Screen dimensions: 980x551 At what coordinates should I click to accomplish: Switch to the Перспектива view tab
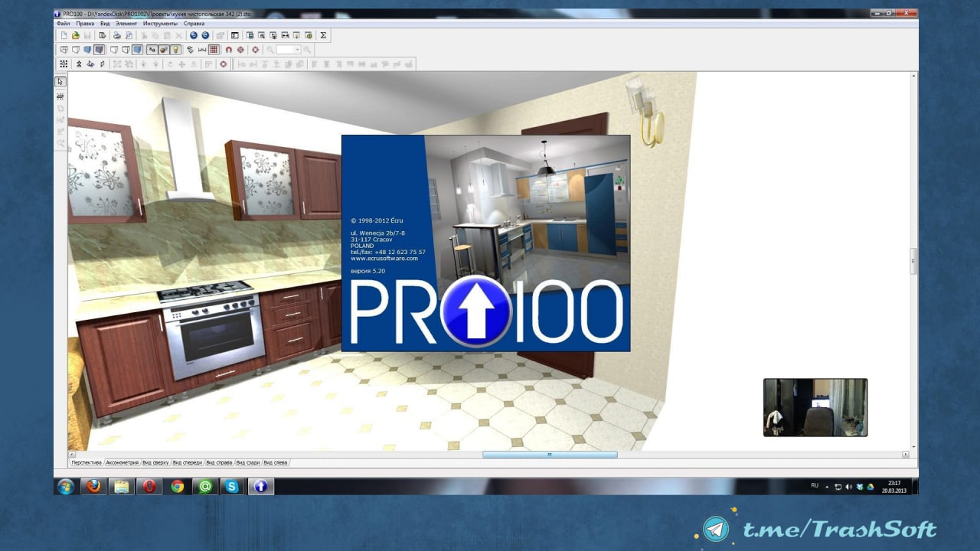(x=86, y=463)
